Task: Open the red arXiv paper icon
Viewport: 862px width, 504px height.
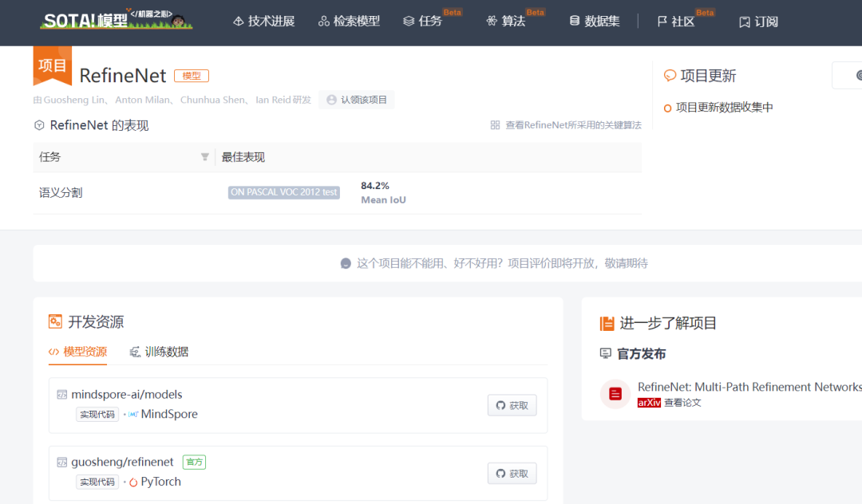Action: [615, 394]
